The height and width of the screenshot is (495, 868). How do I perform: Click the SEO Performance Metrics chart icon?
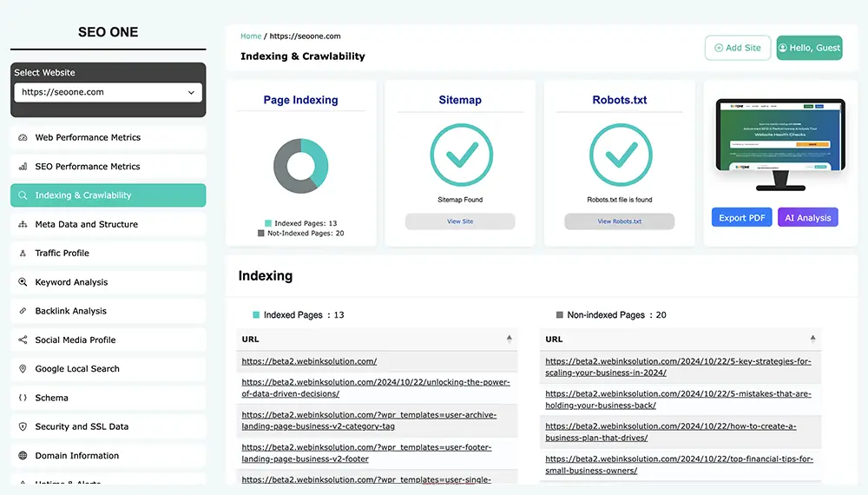coord(23,167)
